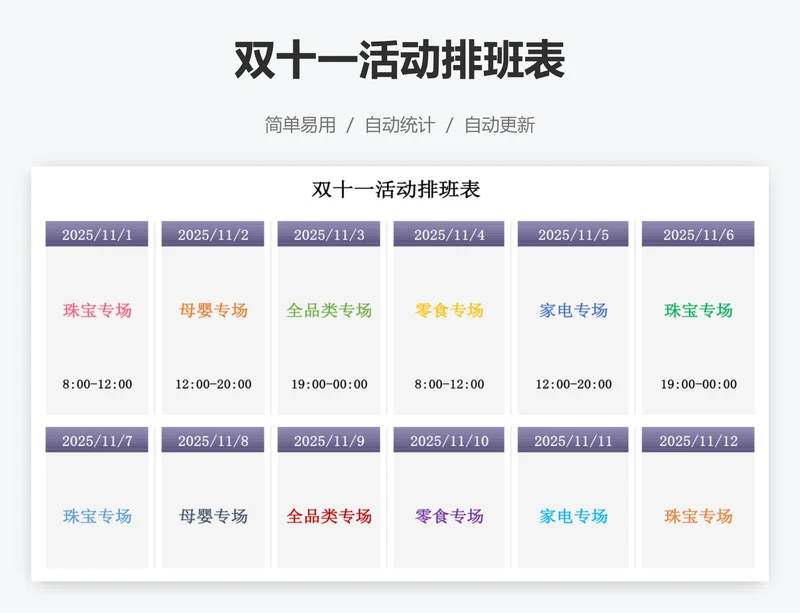800x613 pixels.
Task: Select date header 2025/11/11
Action: pyautogui.click(x=573, y=440)
